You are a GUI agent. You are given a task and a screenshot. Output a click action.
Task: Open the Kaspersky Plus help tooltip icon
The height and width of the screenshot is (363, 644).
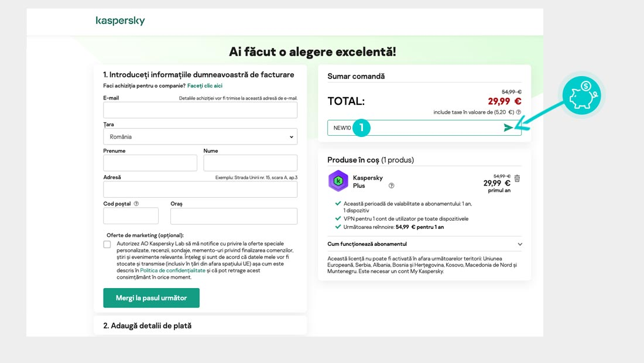tap(391, 186)
